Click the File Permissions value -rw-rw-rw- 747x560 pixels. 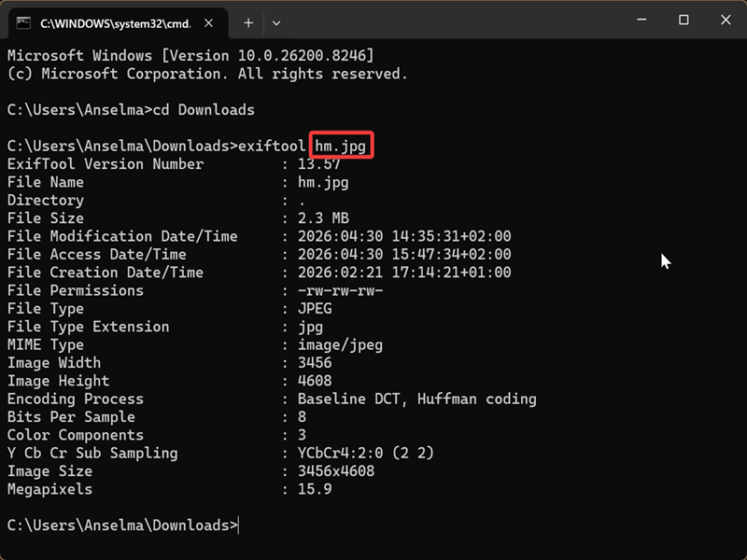point(340,291)
